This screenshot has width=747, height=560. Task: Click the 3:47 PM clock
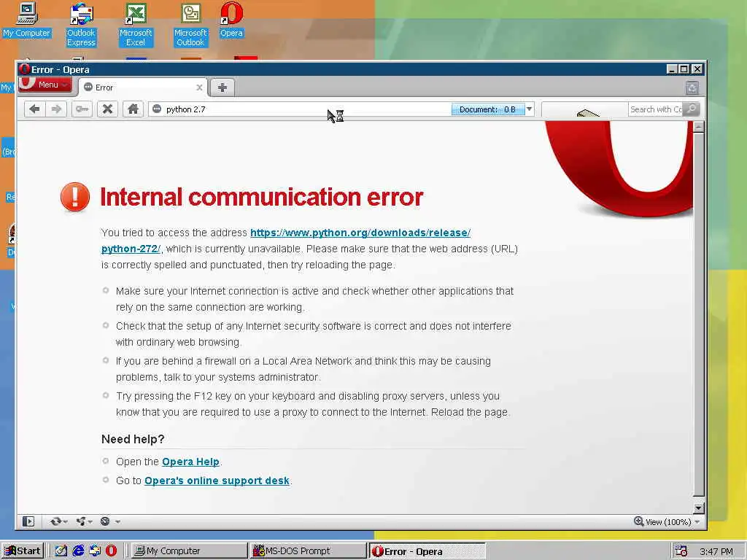click(716, 551)
